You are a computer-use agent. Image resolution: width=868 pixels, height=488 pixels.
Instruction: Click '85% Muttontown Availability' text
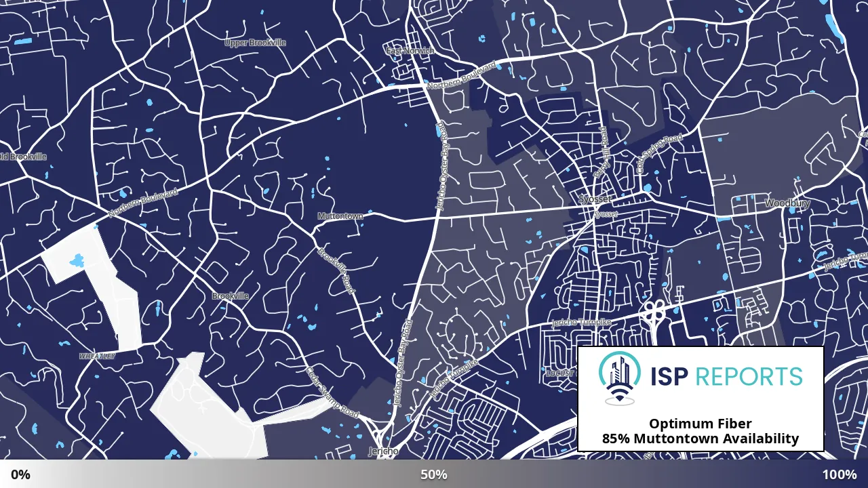click(x=701, y=439)
